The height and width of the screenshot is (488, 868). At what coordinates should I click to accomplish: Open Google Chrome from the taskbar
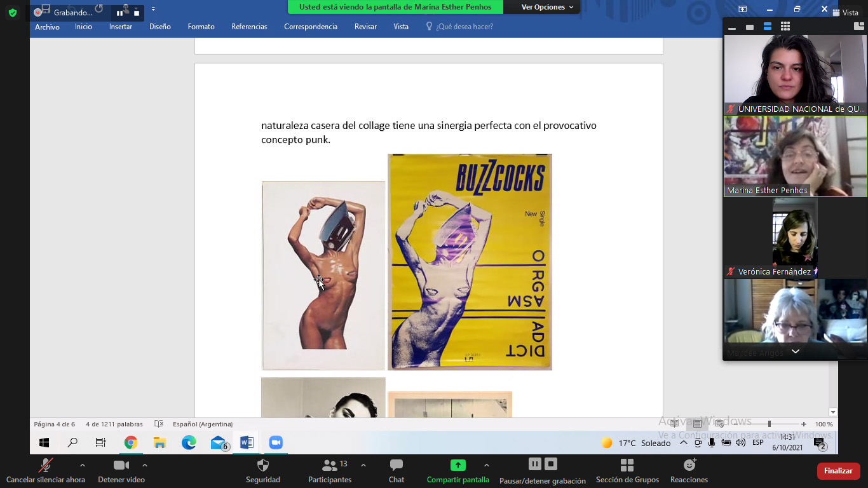tap(131, 443)
